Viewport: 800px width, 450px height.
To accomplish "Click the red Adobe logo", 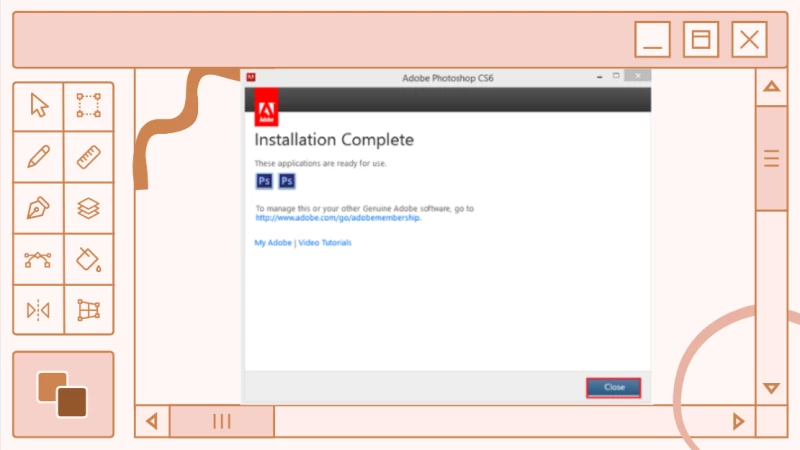I will tap(267, 106).
